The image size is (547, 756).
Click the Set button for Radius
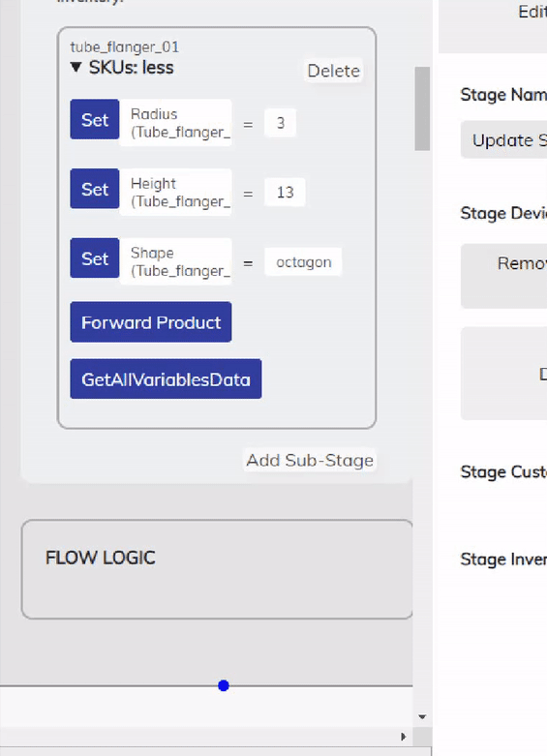click(95, 120)
